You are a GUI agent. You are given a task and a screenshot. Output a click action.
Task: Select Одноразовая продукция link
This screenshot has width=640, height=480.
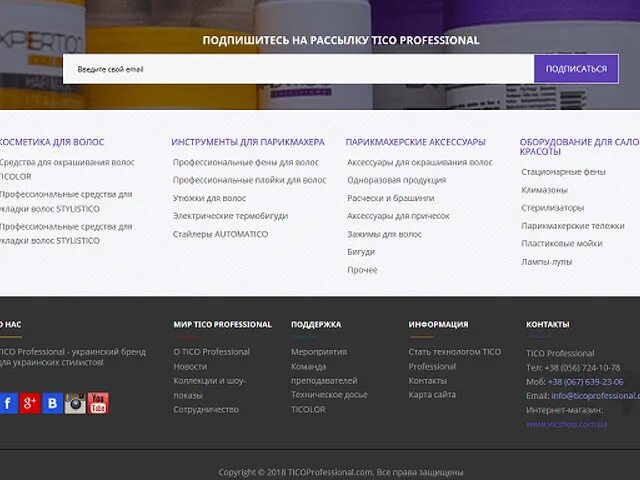[x=397, y=180]
